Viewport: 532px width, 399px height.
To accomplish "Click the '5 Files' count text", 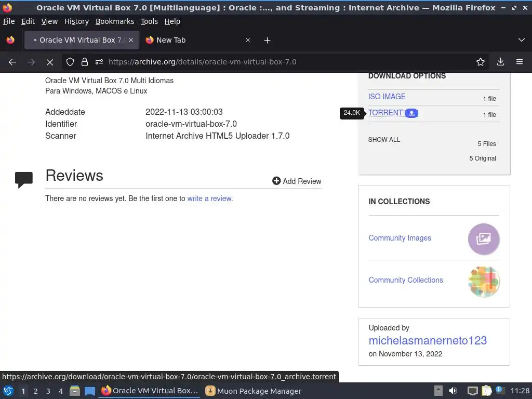I will point(486,144).
